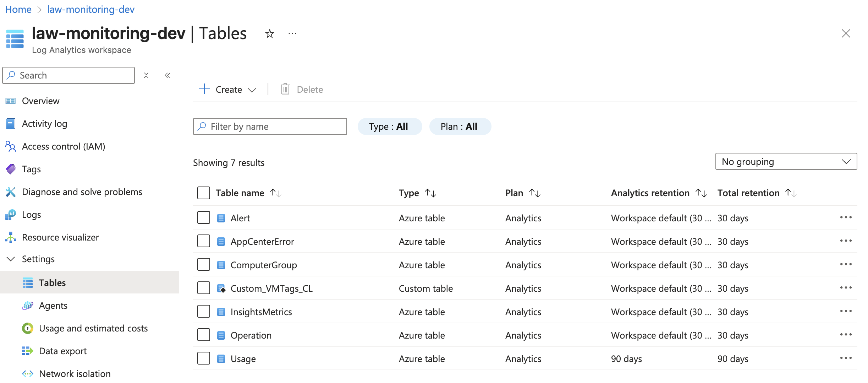868x383 pixels.
Task: Select Network isolation in the sidebar
Action: [x=75, y=373]
